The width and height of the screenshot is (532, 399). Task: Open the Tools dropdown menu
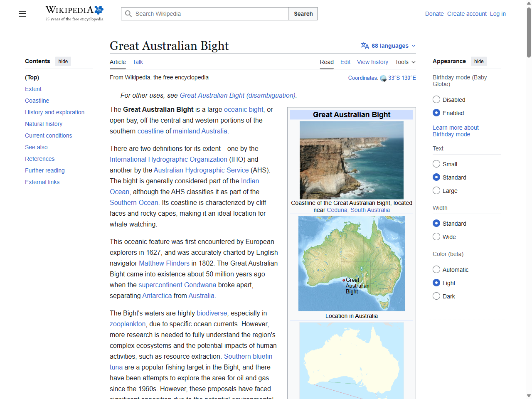tap(405, 62)
